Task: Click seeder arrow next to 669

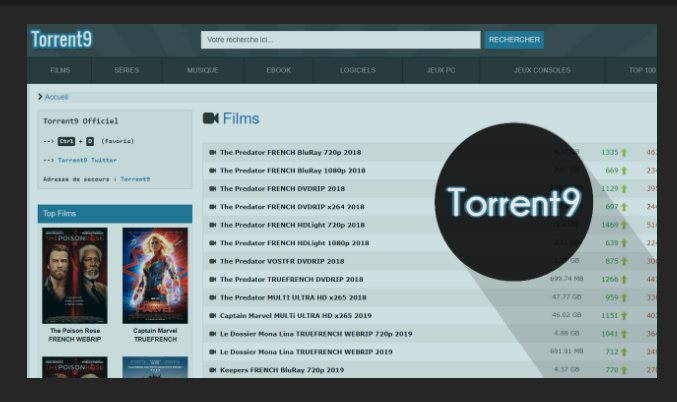Action: pos(624,171)
